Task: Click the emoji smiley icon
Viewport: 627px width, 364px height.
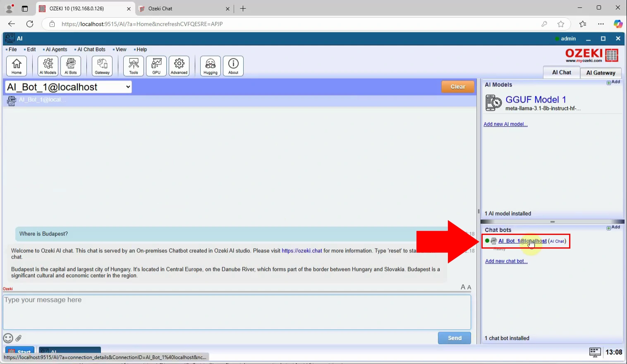Action: pyautogui.click(x=8, y=338)
